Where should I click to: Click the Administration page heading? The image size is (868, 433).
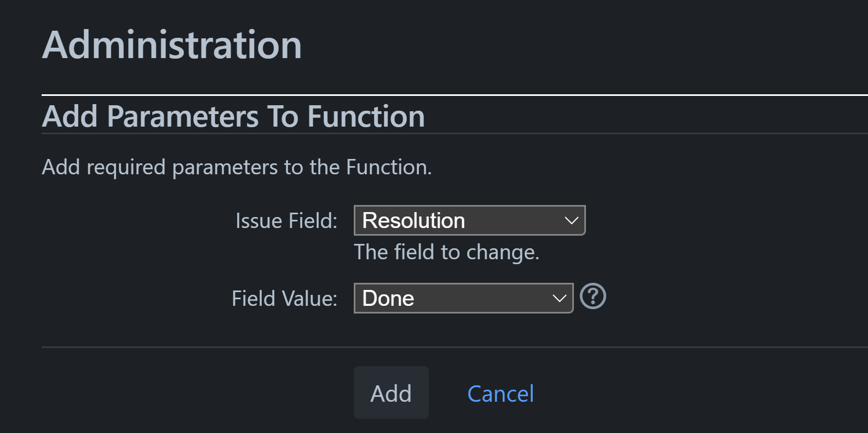172,45
